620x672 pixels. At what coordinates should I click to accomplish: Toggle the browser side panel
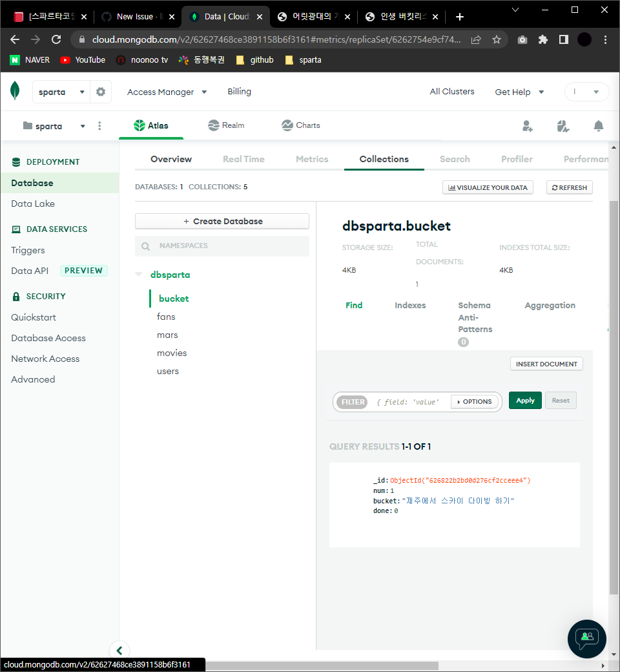[563, 40]
